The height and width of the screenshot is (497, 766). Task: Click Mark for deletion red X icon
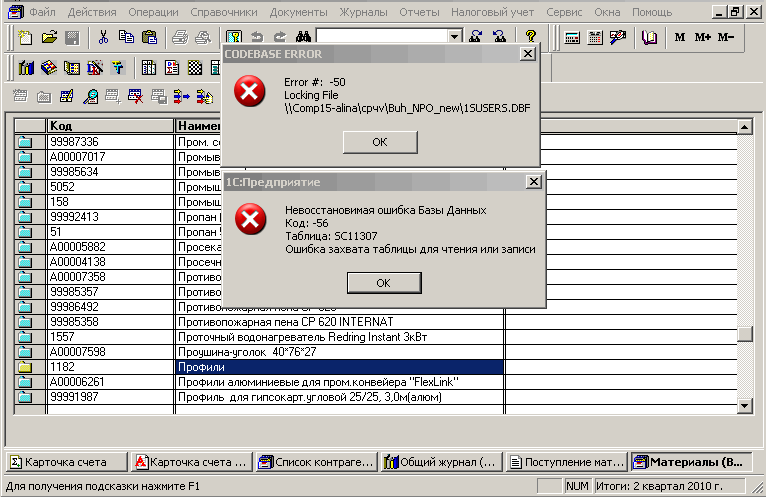click(x=135, y=96)
